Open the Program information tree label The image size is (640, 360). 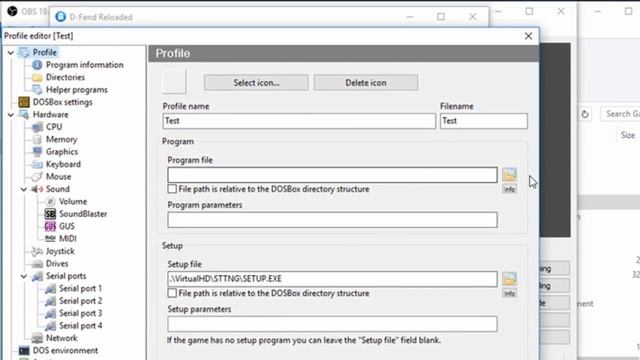click(x=84, y=65)
